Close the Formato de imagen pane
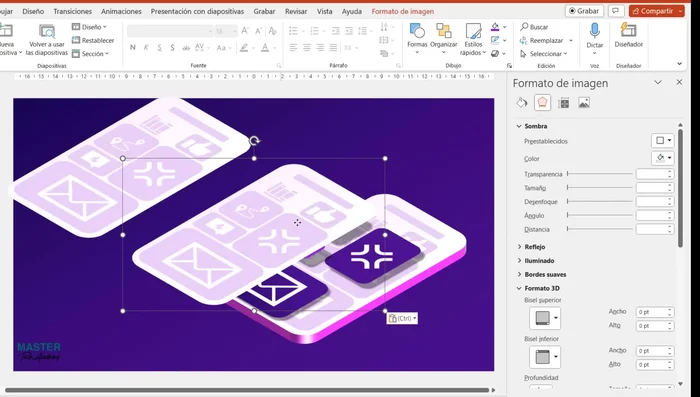Screen dimensions: 700x397 [x=679, y=82]
